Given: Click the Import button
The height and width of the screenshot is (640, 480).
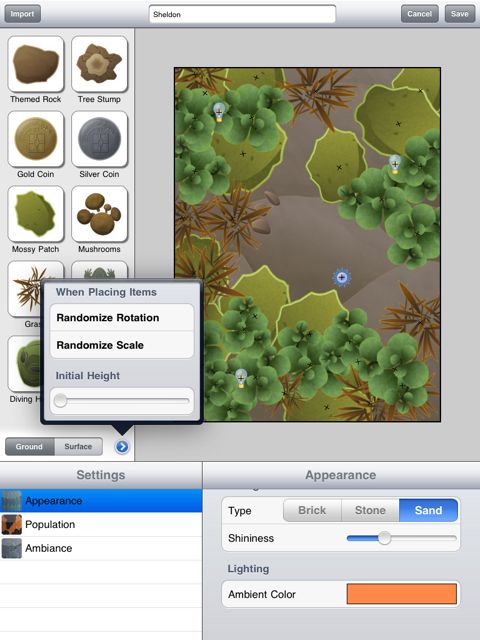Looking at the screenshot, I should pyautogui.click(x=22, y=14).
